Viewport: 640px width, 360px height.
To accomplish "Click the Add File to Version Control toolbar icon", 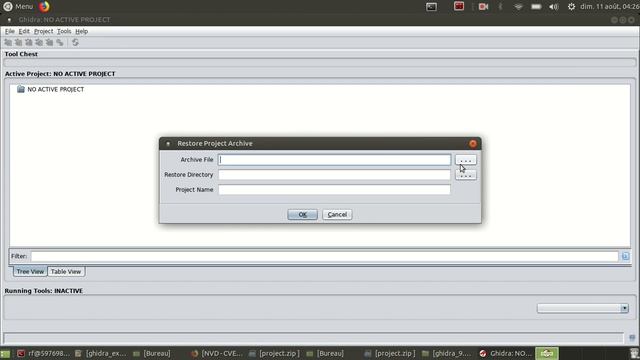I will (8, 42).
